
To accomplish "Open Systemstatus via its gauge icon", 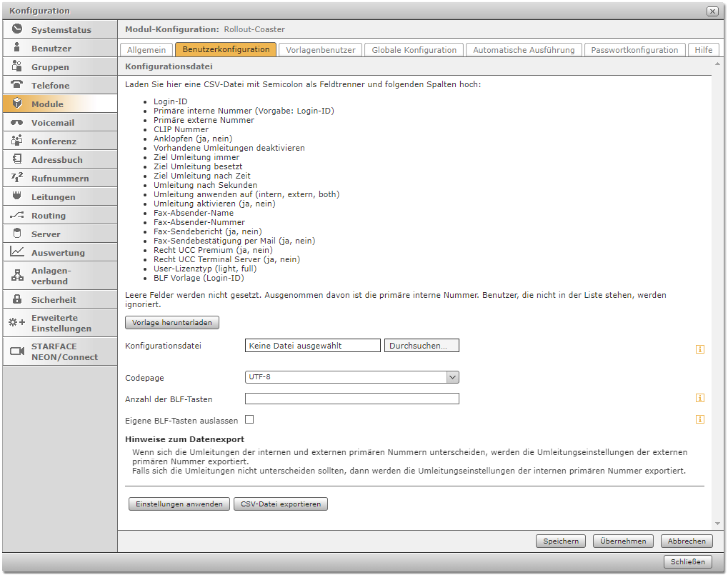I will [x=17, y=29].
